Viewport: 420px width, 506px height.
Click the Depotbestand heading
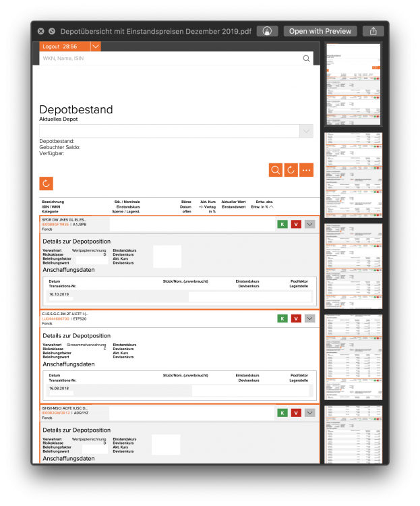(76, 109)
